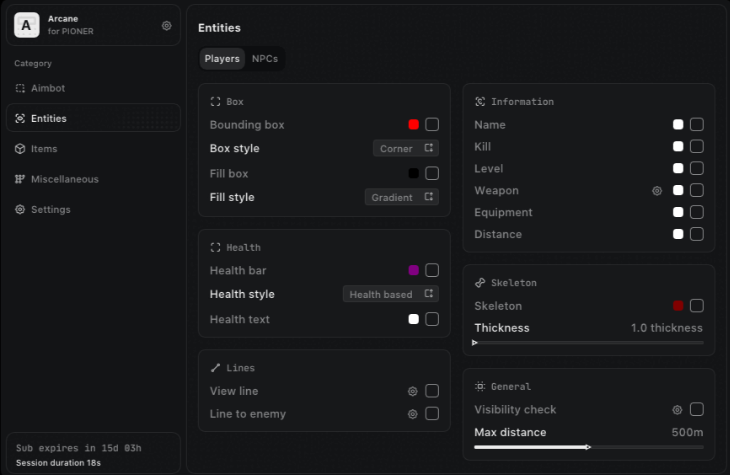Select the Players tab
The image size is (730, 475).
pyautogui.click(x=222, y=59)
